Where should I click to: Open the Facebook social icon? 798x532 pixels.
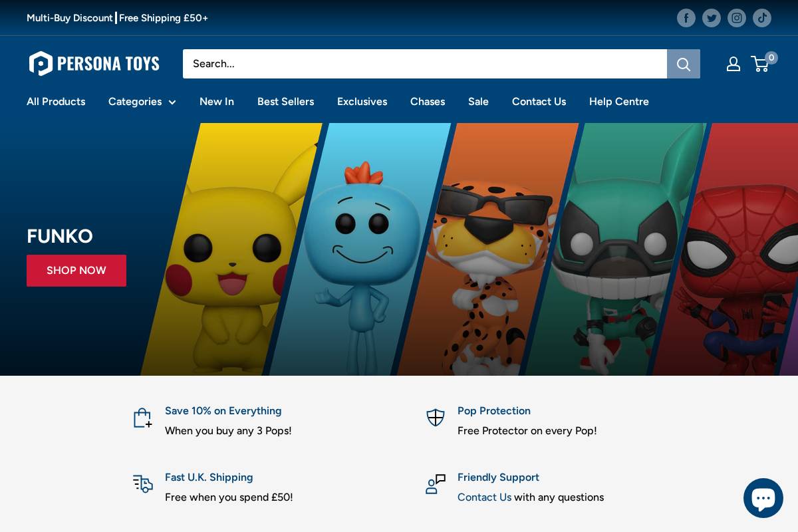coord(686,18)
